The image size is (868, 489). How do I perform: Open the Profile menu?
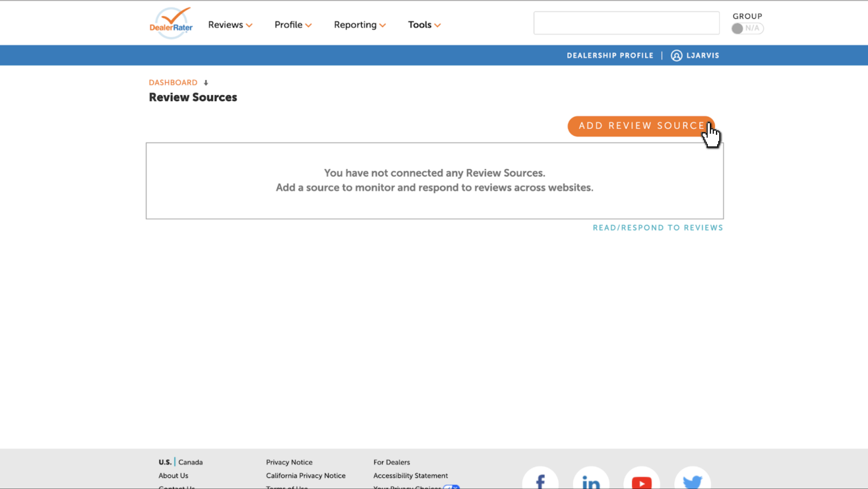click(293, 25)
